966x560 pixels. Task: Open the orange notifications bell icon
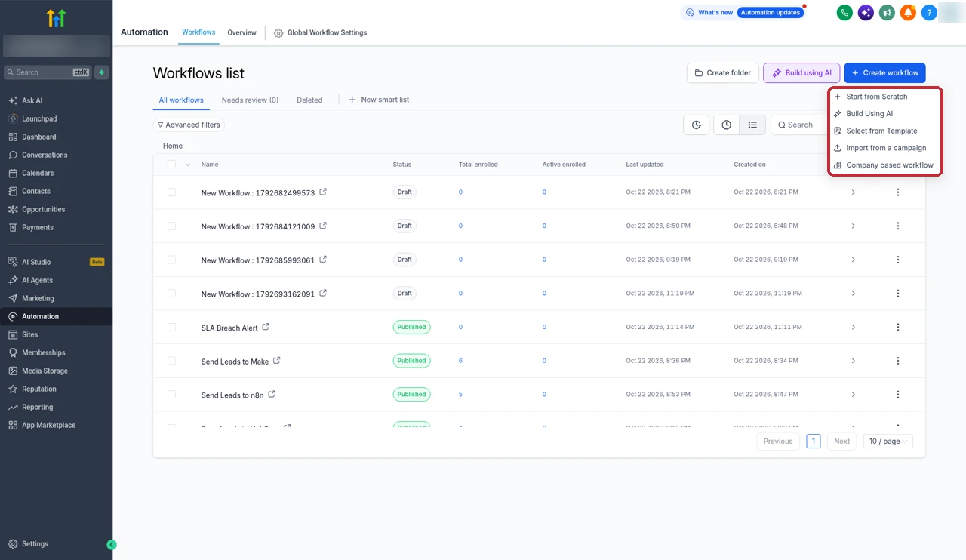908,13
